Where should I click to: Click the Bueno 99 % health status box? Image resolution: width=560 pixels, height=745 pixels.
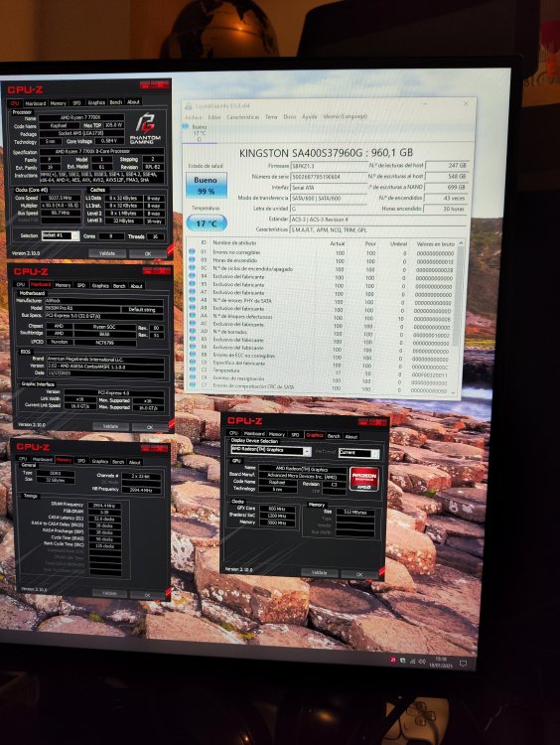pos(206,186)
